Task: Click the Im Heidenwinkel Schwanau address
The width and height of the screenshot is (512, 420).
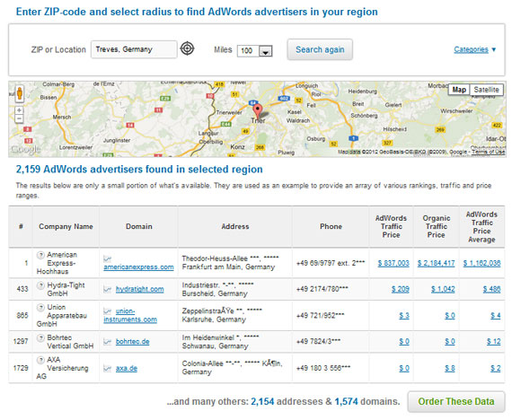Action: 220,342
